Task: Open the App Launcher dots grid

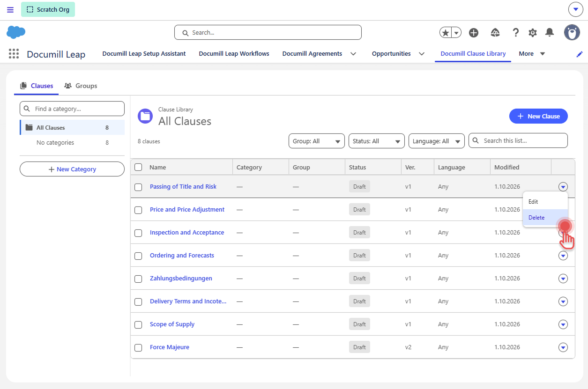Action: point(14,54)
